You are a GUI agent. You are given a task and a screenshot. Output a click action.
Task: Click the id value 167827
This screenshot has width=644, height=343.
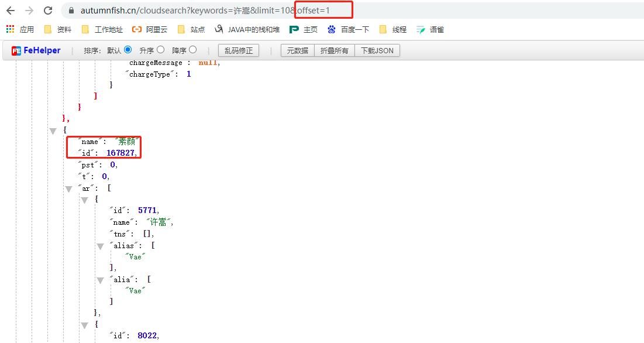point(120,153)
